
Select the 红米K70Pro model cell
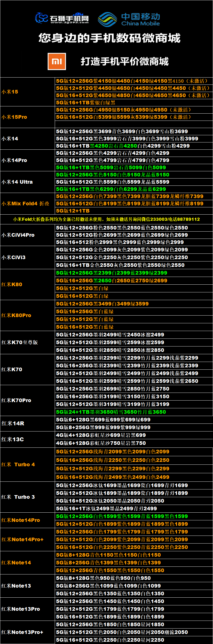[28, 400]
